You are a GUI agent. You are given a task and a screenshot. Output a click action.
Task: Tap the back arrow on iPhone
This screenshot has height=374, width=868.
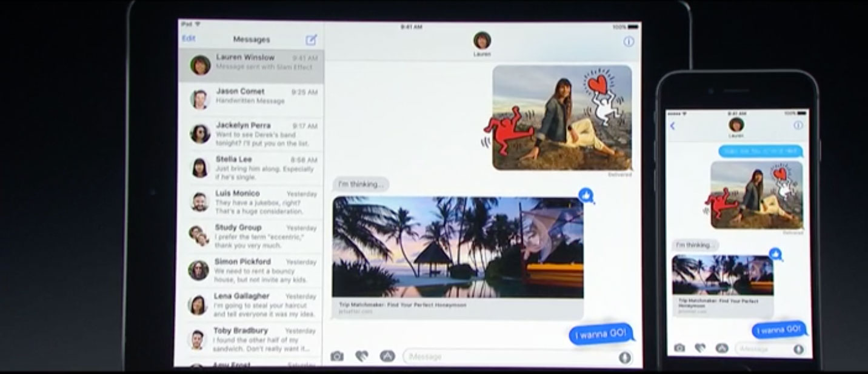click(672, 126)
